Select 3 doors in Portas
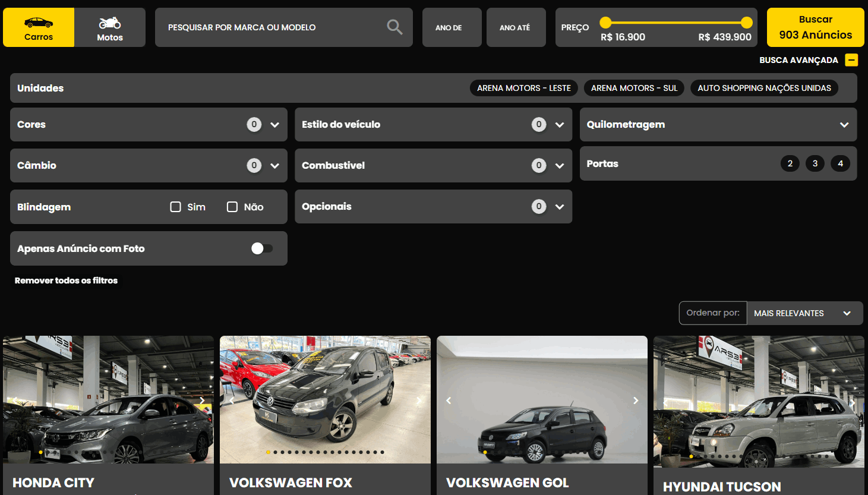This screenshot has height=495, width=868. [815, 163]
